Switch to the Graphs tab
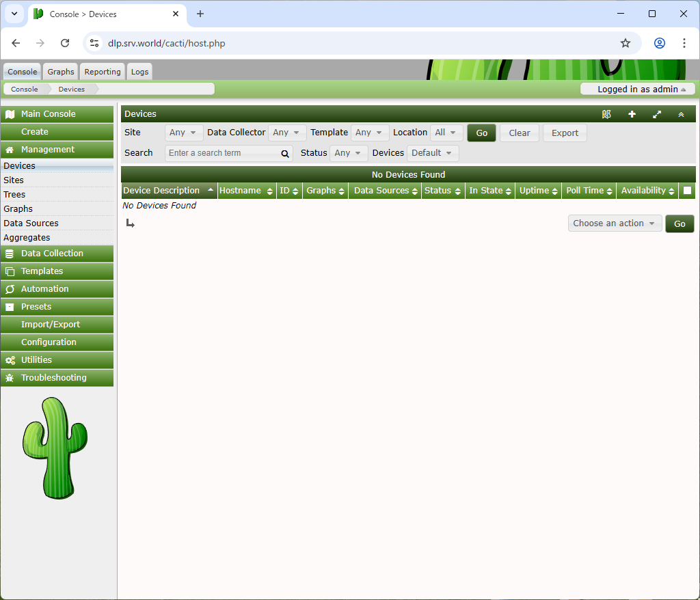 click(x=61, y=72)
